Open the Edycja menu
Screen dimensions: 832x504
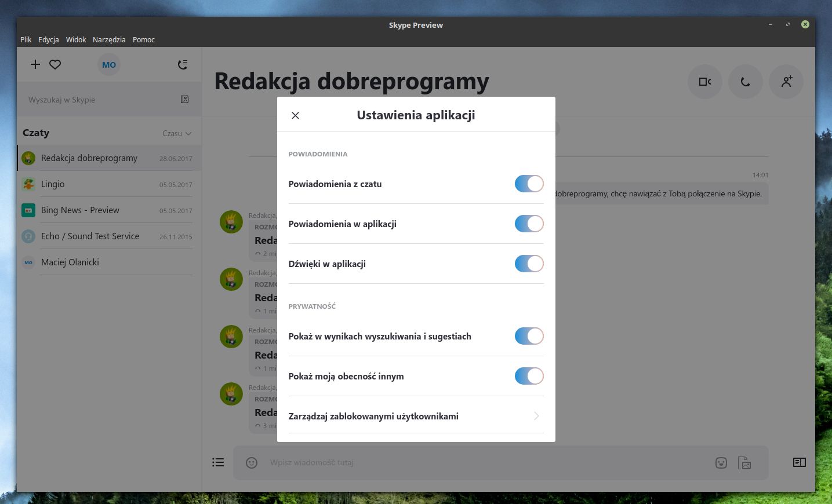[49, 39]
